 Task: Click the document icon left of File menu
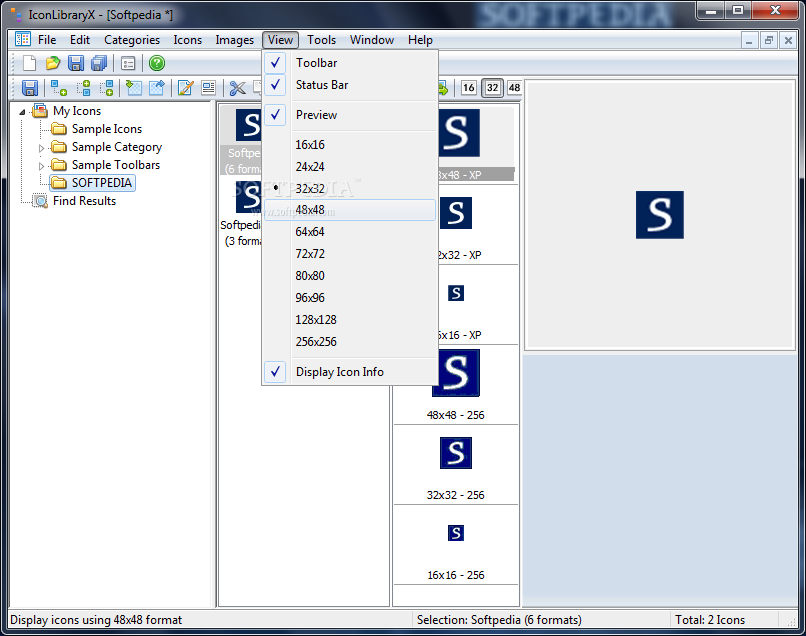[x=23, y=39]
